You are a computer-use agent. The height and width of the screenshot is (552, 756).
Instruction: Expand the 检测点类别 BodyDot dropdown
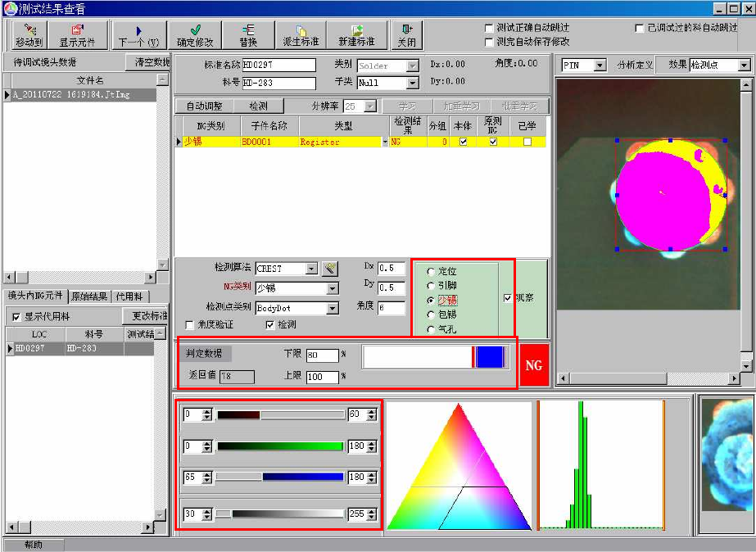pos(332,309)
